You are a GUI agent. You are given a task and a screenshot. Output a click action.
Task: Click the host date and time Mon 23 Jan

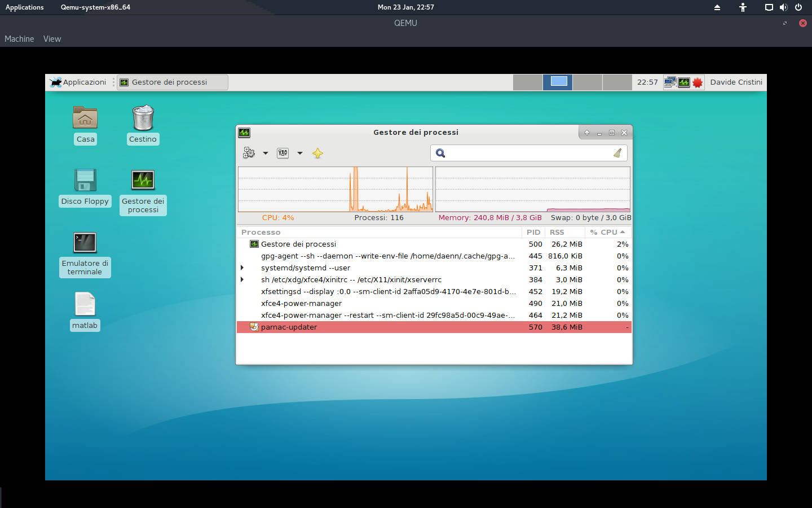(x=406, y=7)
